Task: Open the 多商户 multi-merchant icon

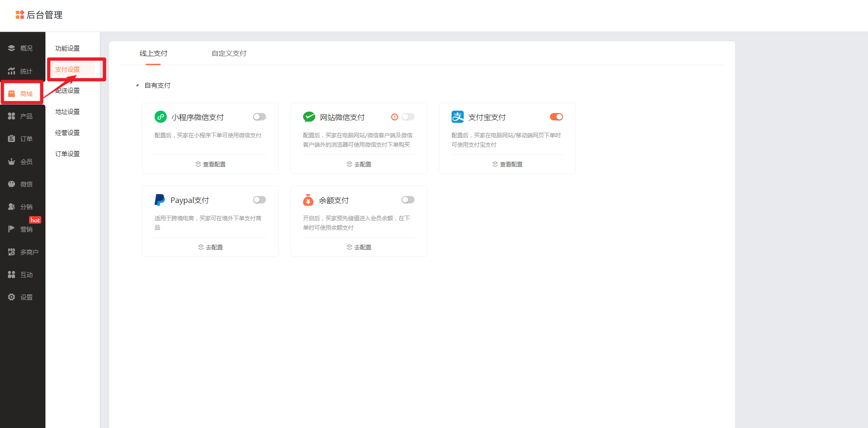Action: [x=11, y=252]
